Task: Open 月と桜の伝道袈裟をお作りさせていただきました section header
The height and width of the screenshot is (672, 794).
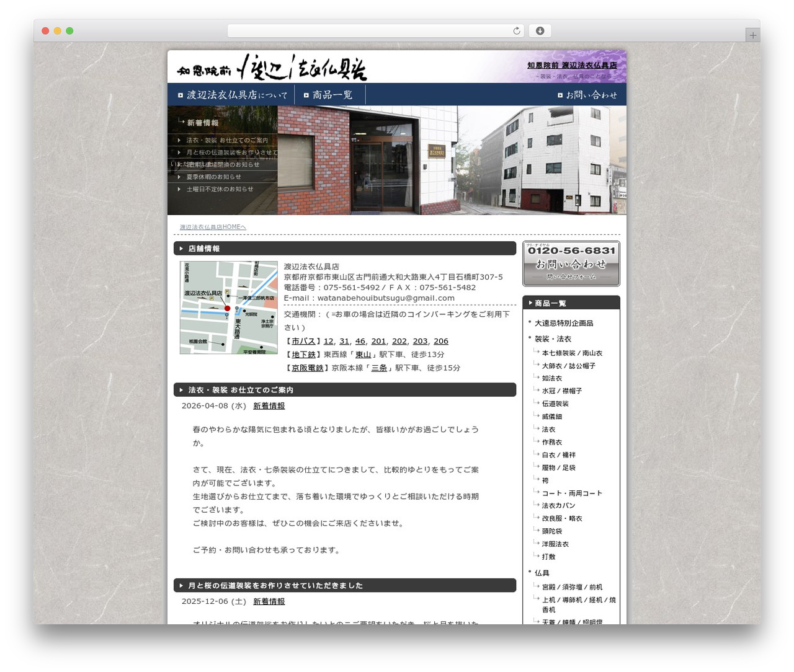Action: click(345, 585)
